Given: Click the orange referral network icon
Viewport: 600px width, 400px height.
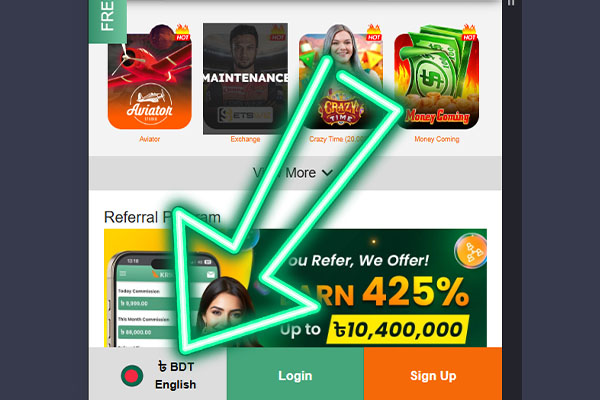Looking at the screenshot, I should click(470, 251).
